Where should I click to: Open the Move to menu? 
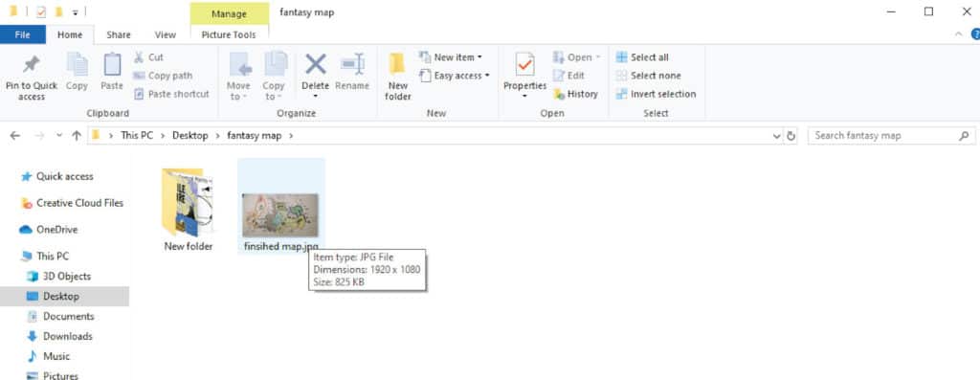(238, 77)
